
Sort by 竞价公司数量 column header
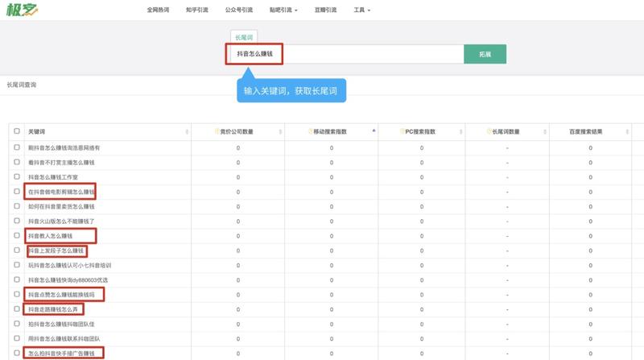tap(237, 132)
